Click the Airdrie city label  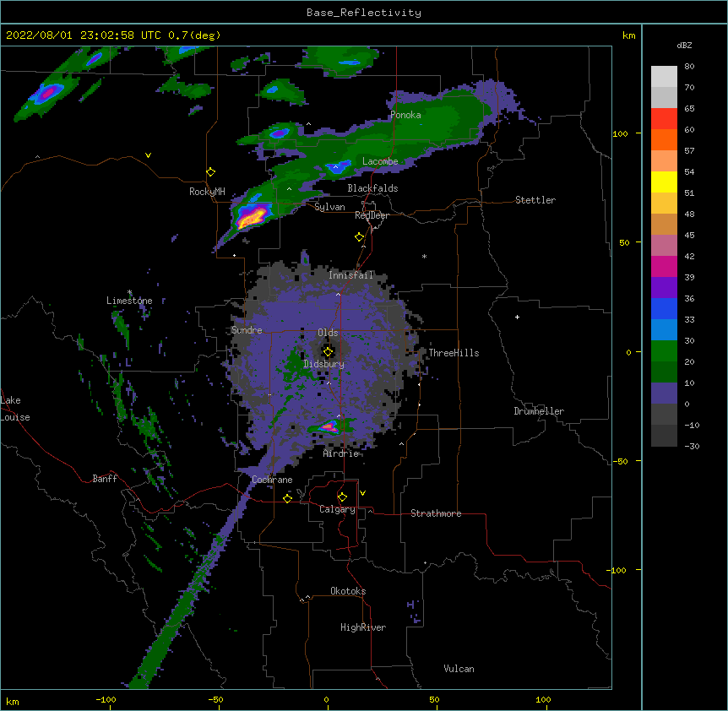coord(341,453)
